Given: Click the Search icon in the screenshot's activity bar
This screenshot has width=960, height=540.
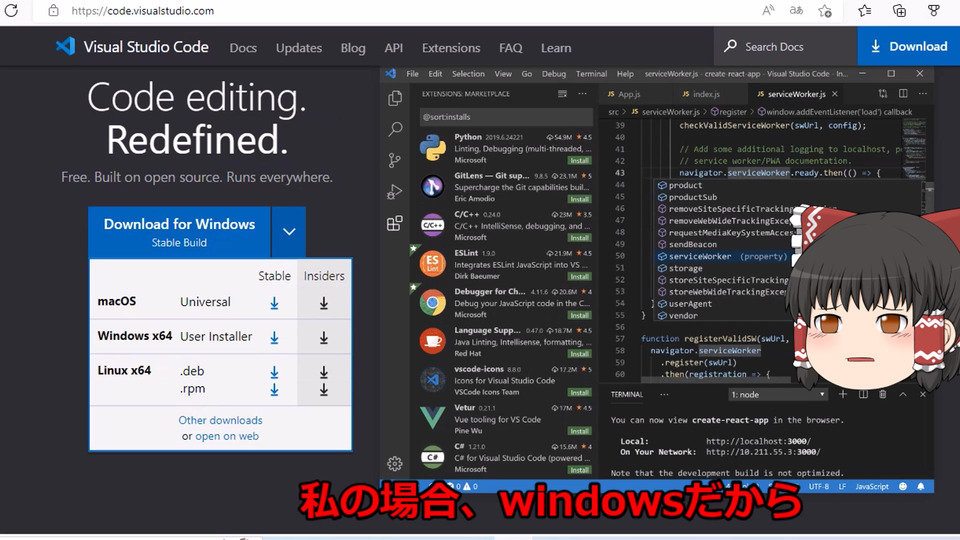Looking at the screenshot, I should pyautogui.click(x=395, y=129).
